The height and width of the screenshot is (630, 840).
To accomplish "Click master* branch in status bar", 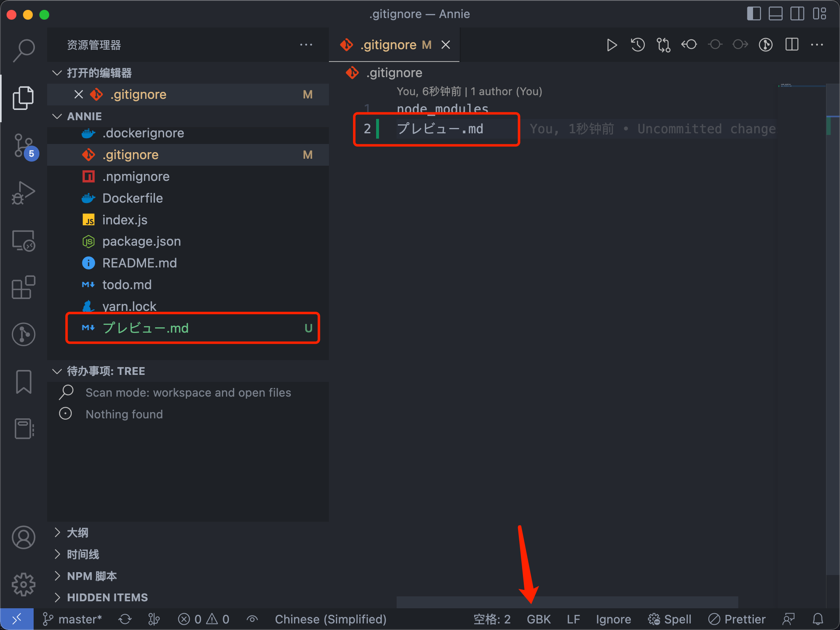I will tap(73, 619).
